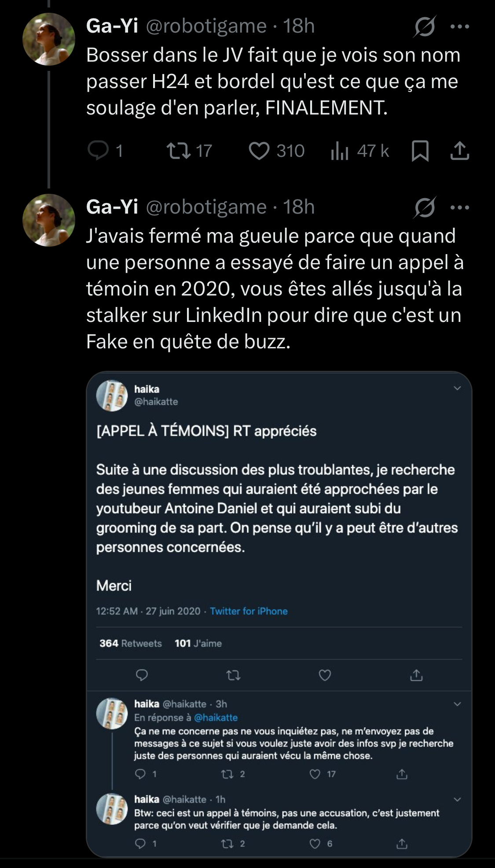Reply to the first Ga-Yi tweet
This screenshot has height=868, width=495.
(98, 151)
